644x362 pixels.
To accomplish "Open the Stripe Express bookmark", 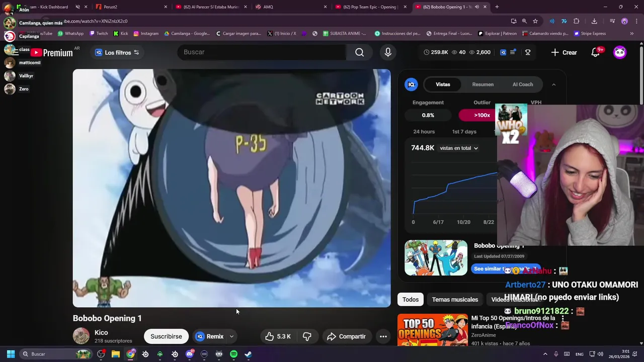I will 590,34.
